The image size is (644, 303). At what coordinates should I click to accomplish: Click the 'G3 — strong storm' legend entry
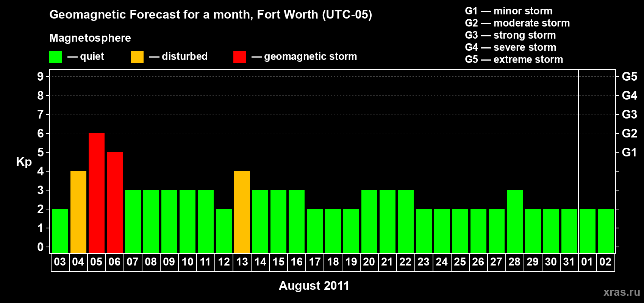pos(510,35)
